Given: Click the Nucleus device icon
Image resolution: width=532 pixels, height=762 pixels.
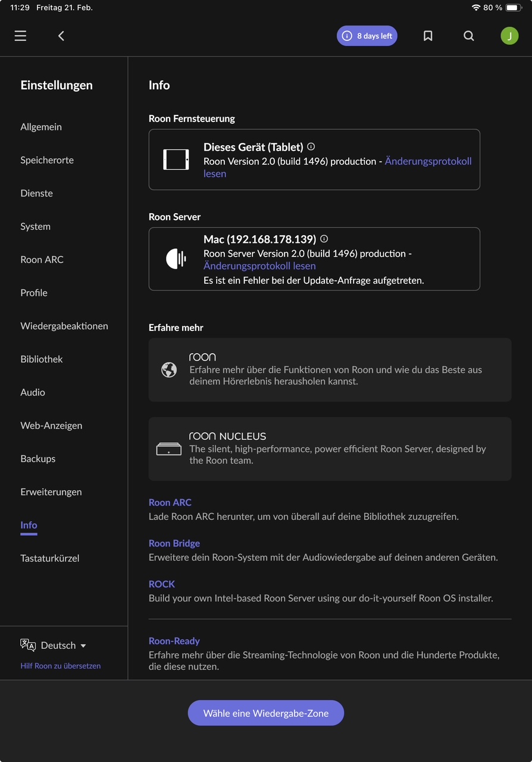Looking at the screenshot, I should tap(169, 449).
